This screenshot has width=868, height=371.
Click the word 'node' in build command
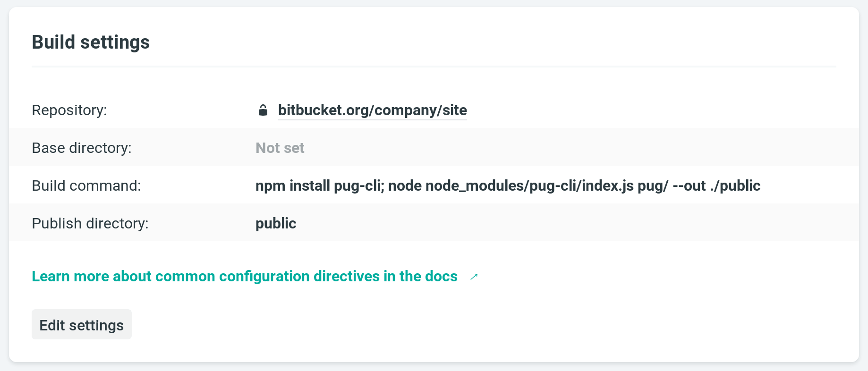(x=405, y=185)
